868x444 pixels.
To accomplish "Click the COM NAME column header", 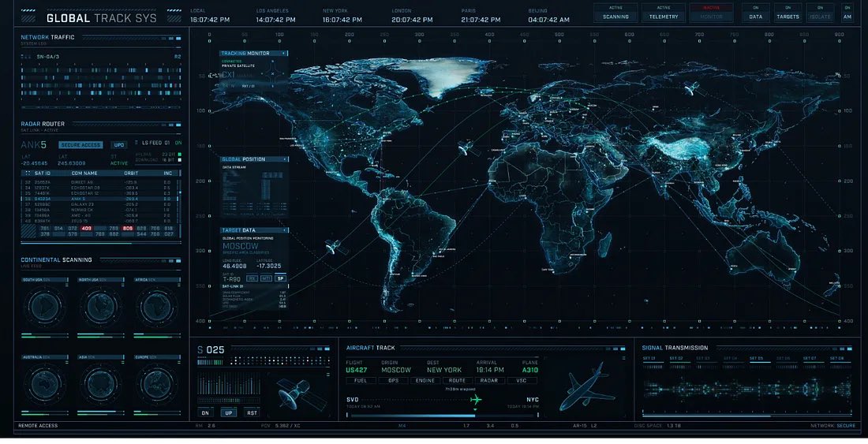I will 84,173.
